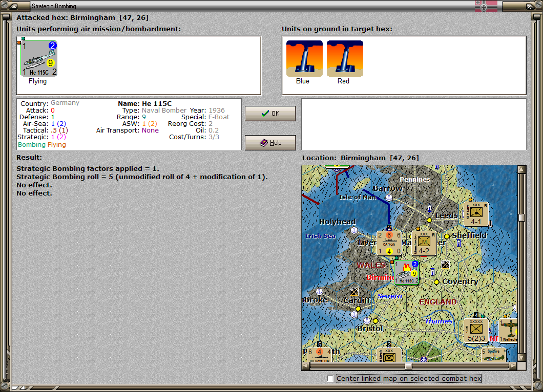Click the 'Country: Germany' value

[x=65, y=103]
